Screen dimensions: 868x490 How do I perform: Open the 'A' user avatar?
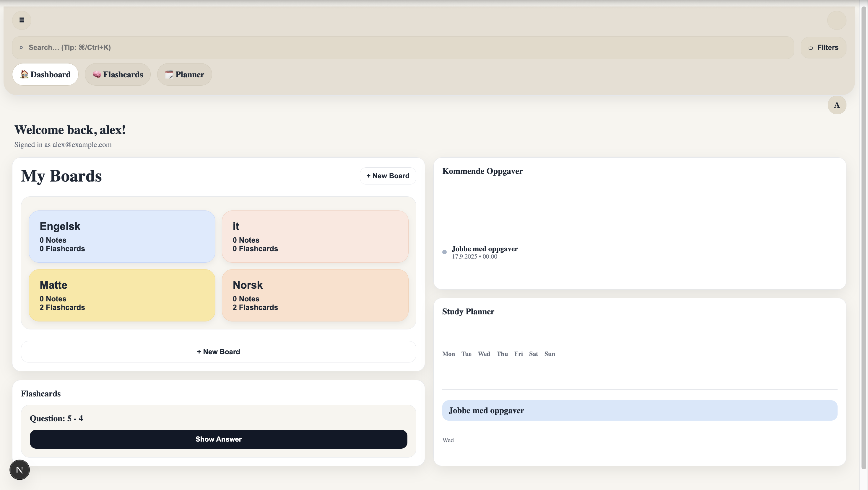click(x=837, y=105)
